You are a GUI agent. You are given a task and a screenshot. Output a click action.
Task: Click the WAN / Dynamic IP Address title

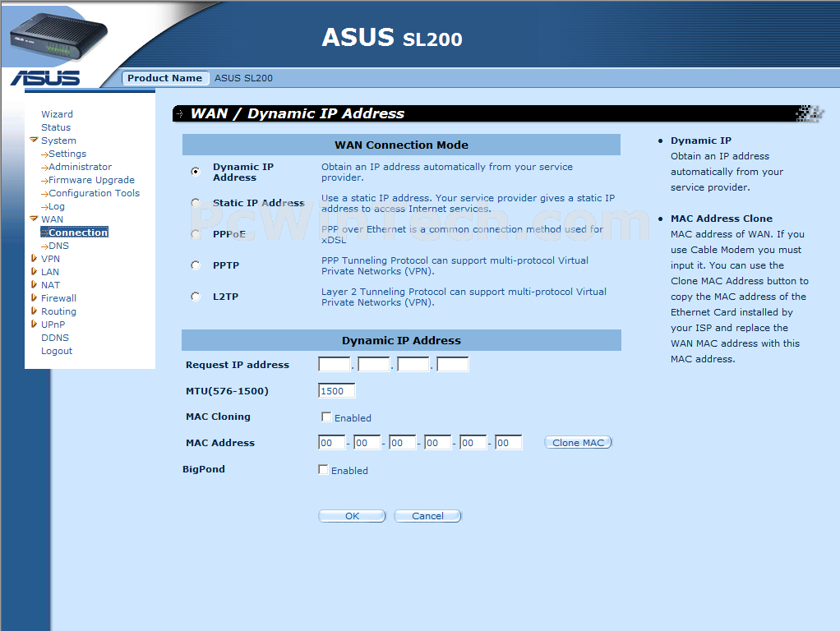coord(298,113)
